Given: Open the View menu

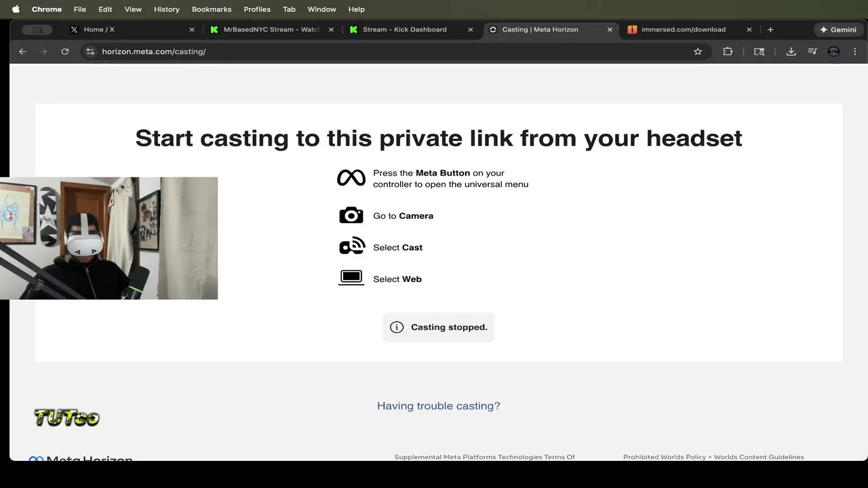Looking at the screenshot, I should tap(133, 9).
